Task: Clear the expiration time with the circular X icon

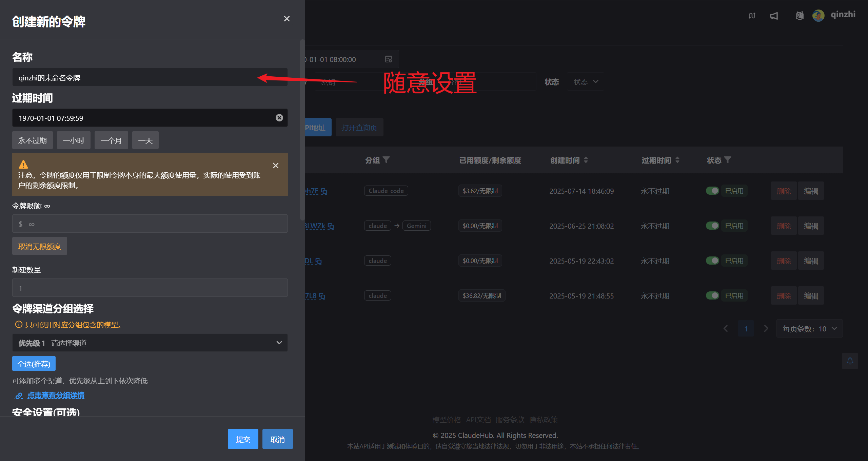Action: (x=279, y=118)
